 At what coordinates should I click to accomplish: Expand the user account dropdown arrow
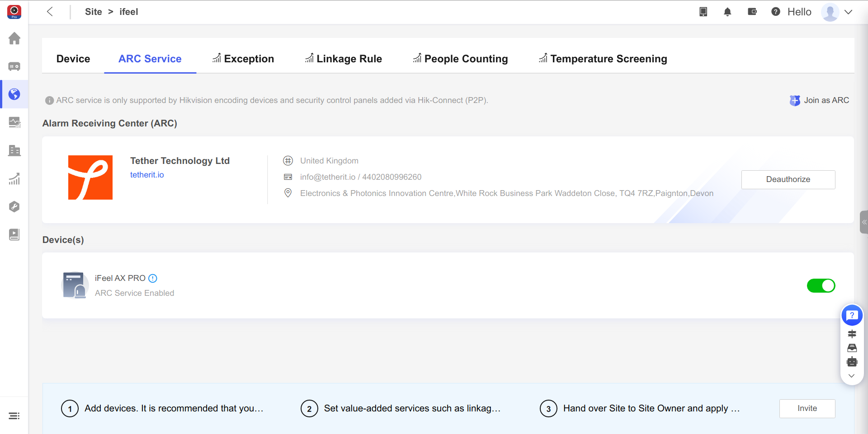pyautogui.click(x=849, y=12)
